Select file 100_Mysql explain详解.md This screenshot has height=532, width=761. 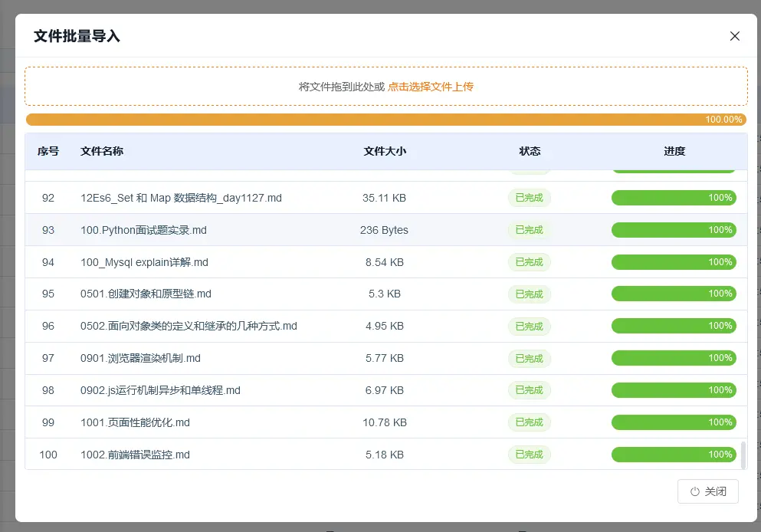(144, 262)
